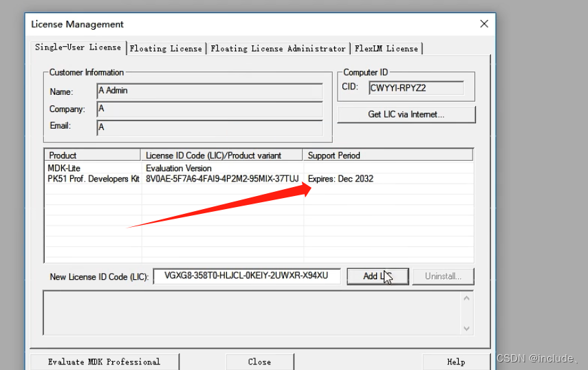Click Evaluate MDK Professional button
This screenshot has width=588, height=370.
pyautogui.click(x=105, y=362)
